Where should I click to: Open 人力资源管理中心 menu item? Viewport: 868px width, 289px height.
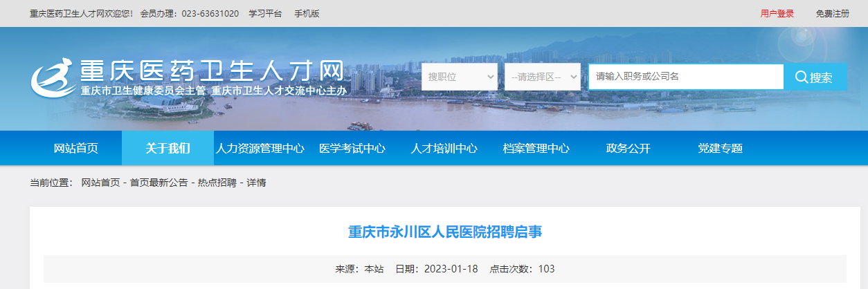(260, 148)
